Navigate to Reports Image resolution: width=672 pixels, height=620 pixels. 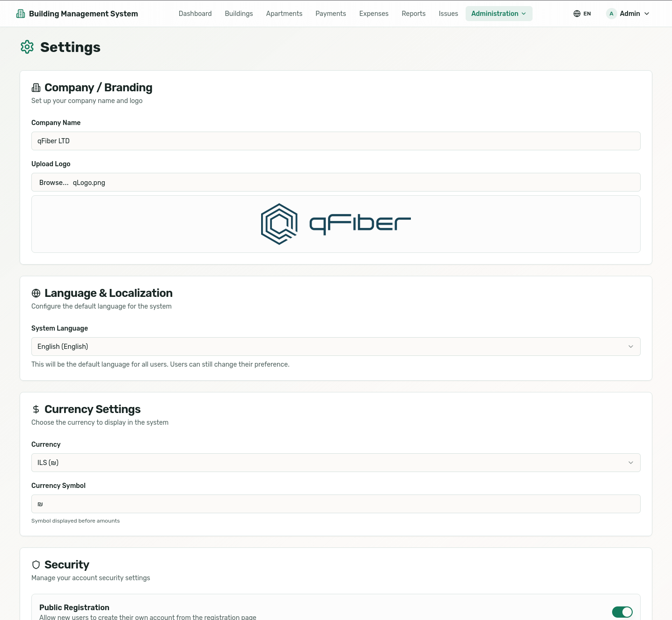click(413, 14)
